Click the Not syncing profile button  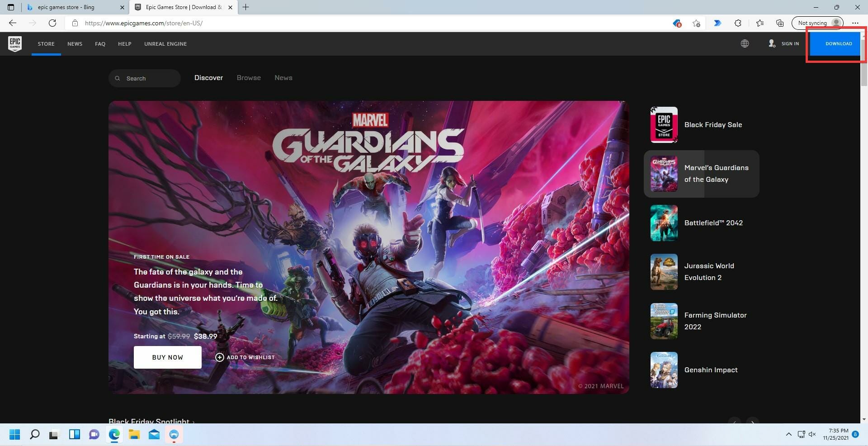click(817, 23)
